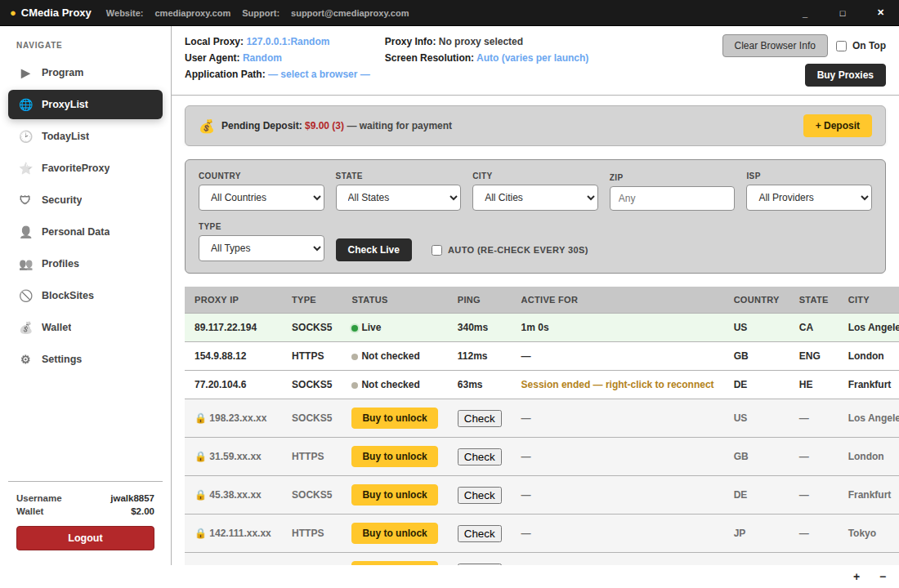Click Check button for 45.38.xx.xx

tap(479, 495)
